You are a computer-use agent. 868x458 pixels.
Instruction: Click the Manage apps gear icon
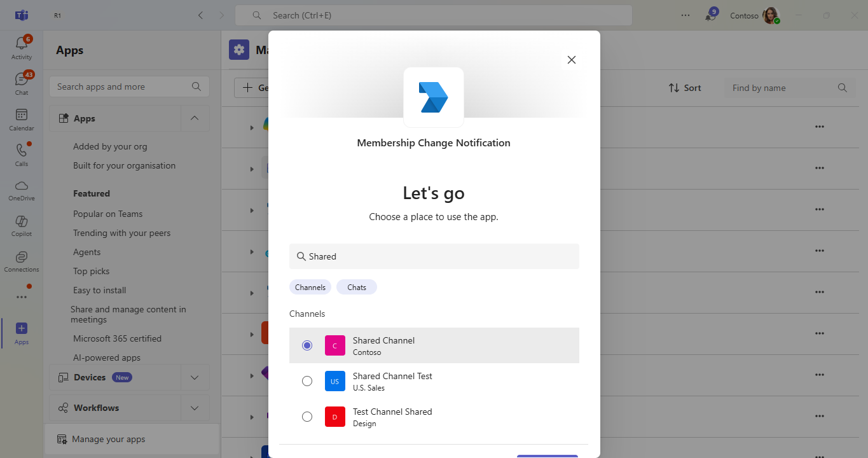click(239, 50)
